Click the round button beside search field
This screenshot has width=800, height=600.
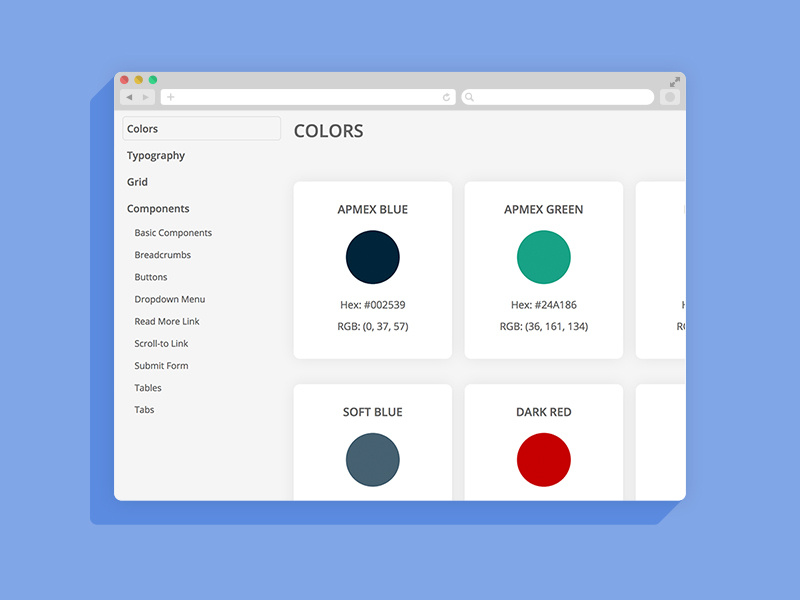[x=670, y=97]
